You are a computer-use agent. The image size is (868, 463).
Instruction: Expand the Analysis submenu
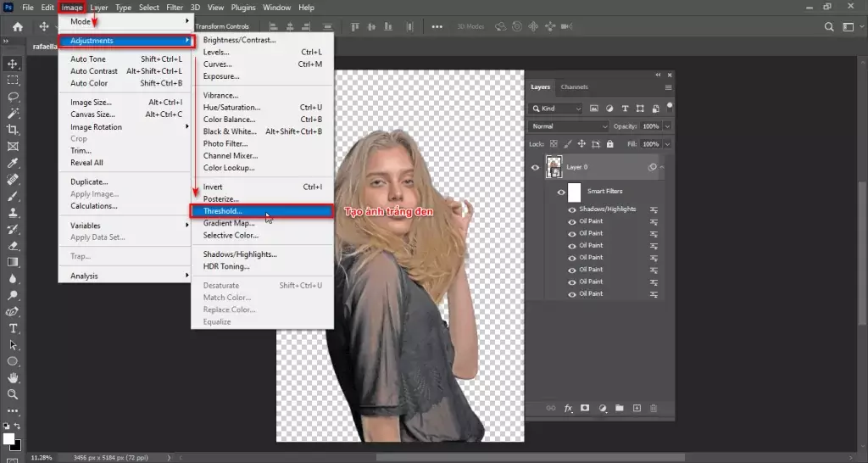125,276
